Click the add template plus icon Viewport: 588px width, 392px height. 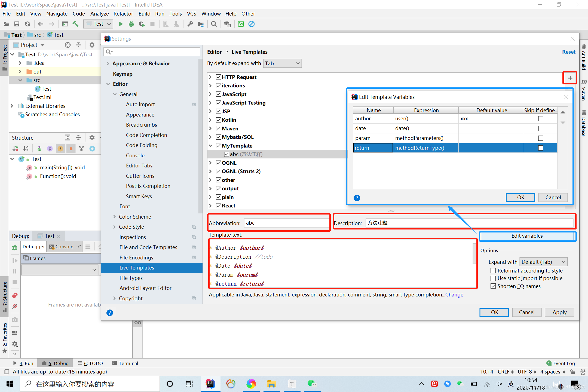coord(570,78)
